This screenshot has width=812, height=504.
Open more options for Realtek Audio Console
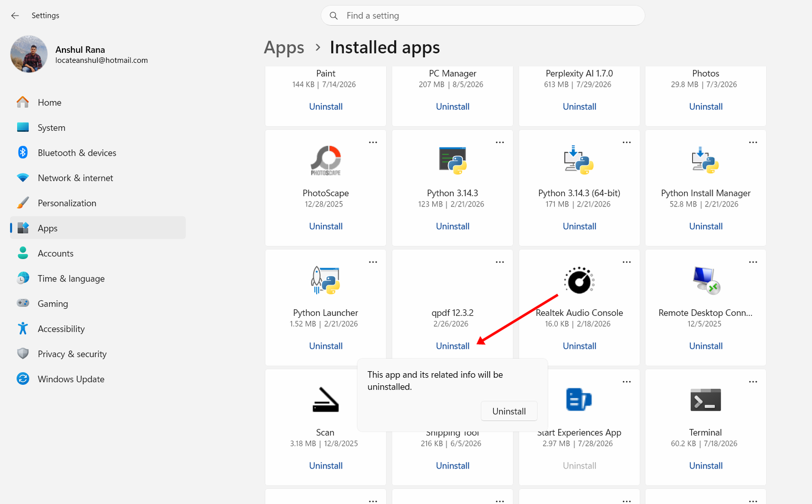[x=627, y=262]
